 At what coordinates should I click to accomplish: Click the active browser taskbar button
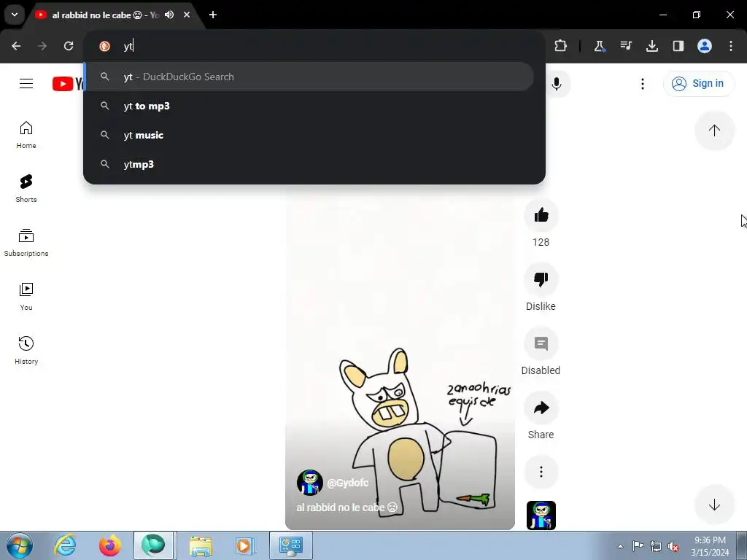(x=153, y=545)
